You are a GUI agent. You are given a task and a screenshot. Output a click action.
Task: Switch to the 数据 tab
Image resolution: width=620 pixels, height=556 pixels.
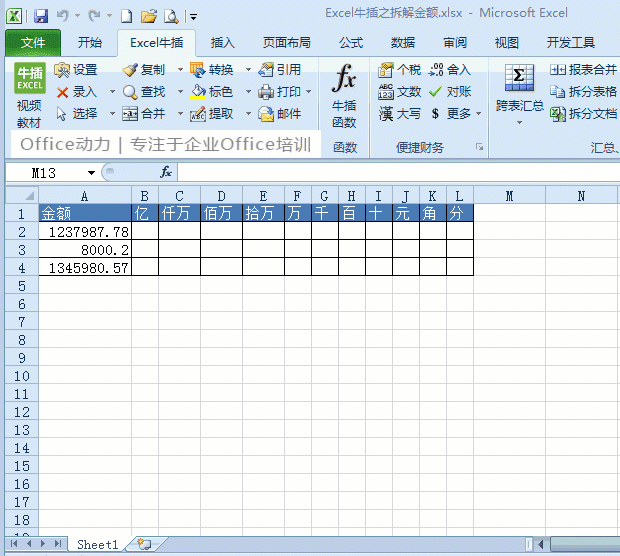click(x=403, y=43)
